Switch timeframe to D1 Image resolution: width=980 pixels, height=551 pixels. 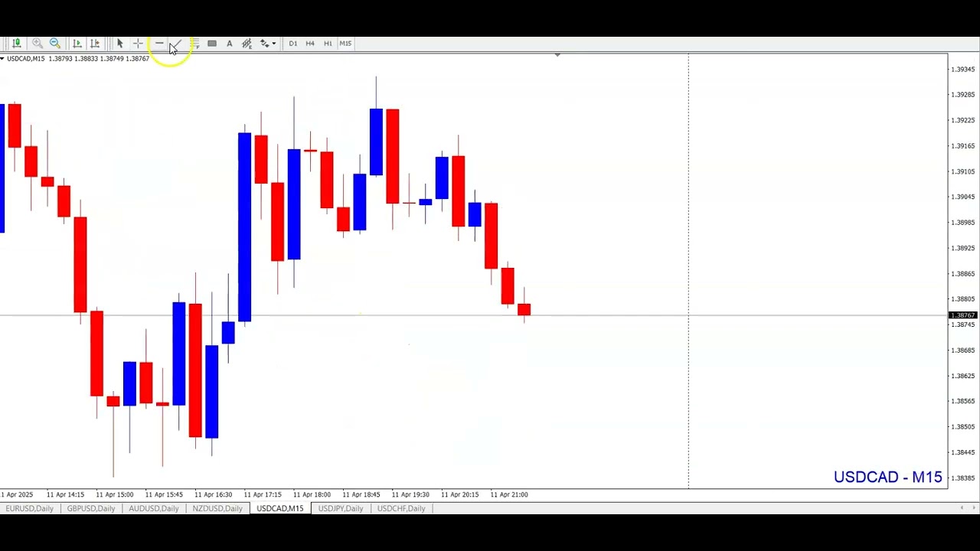click(x=292, y=44)
